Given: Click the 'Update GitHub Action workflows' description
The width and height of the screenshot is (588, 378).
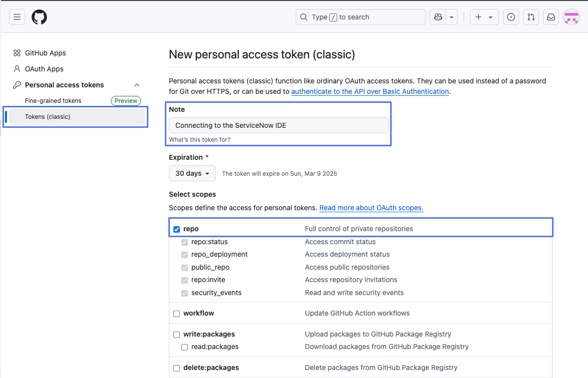Looking at the screenshot, I should pyautogui.click(x=357, y=313).
